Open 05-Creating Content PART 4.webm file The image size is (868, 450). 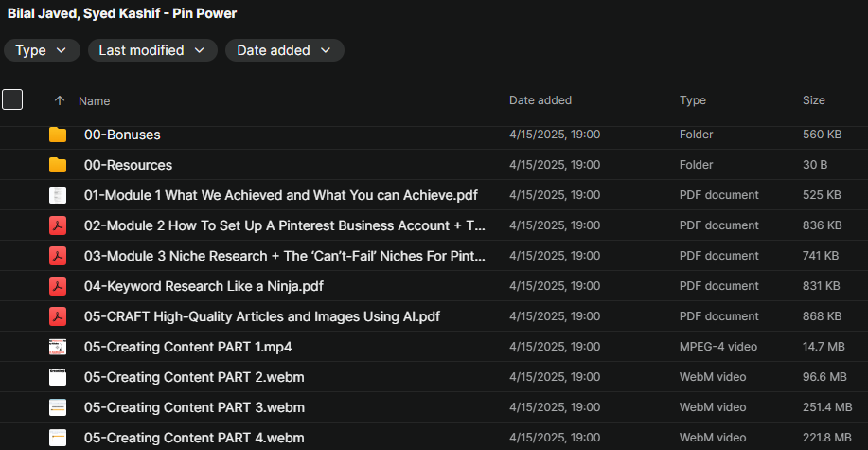pos(194,438)
